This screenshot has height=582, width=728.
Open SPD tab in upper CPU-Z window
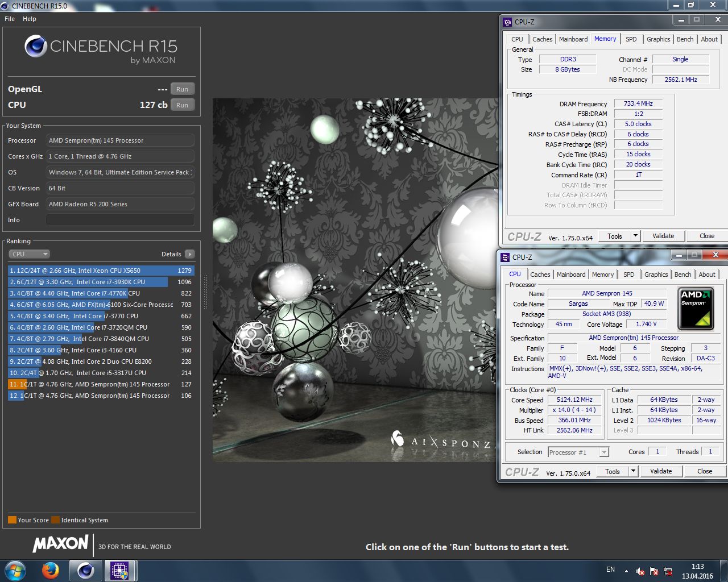coord(631,39)
